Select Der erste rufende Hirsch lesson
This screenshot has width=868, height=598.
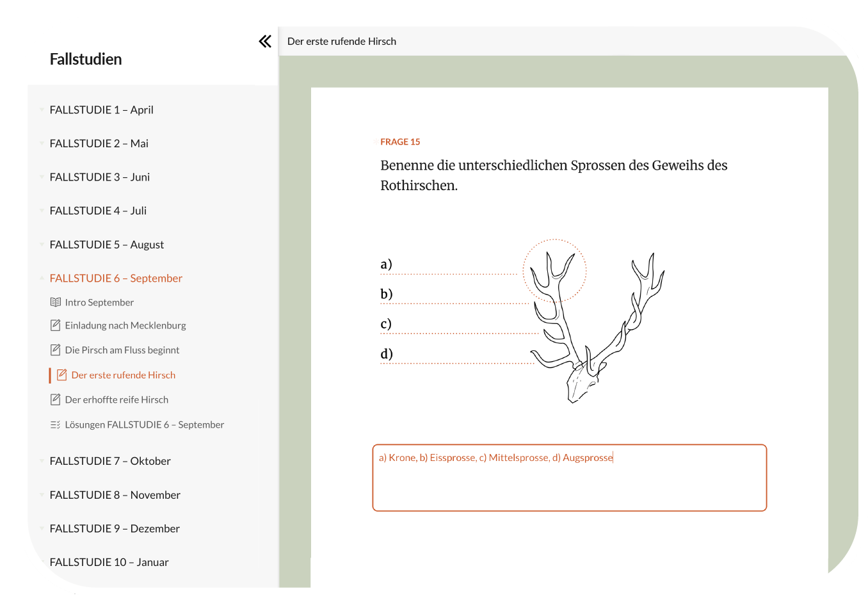124,375
